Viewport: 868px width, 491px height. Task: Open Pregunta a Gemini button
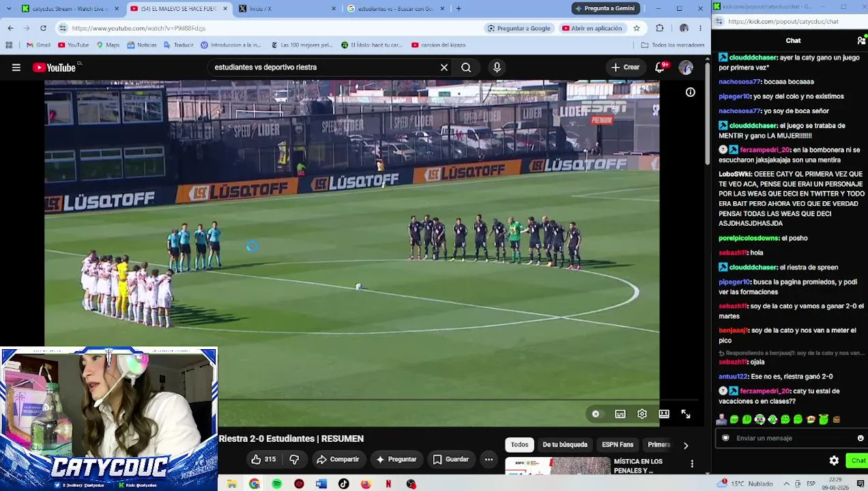pos(605,8)
